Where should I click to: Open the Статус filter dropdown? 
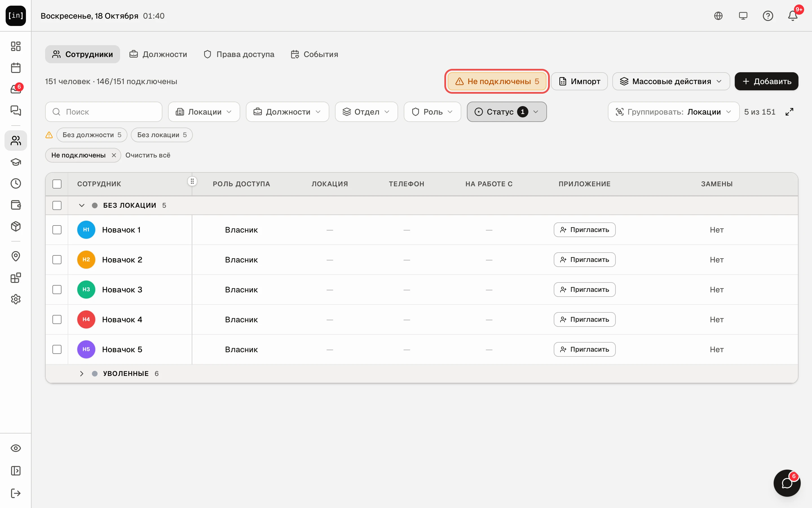coord(507,112)
